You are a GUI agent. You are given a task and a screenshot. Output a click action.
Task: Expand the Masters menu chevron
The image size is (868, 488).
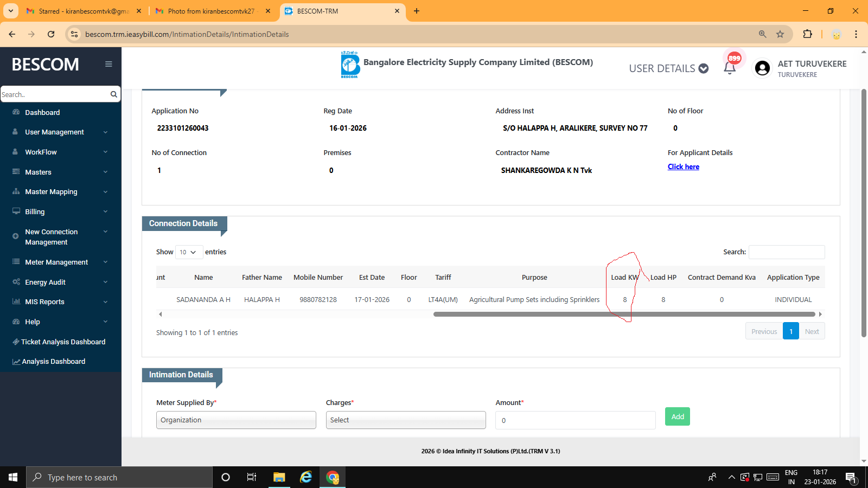pyautogui.click(x=105, y=172)
